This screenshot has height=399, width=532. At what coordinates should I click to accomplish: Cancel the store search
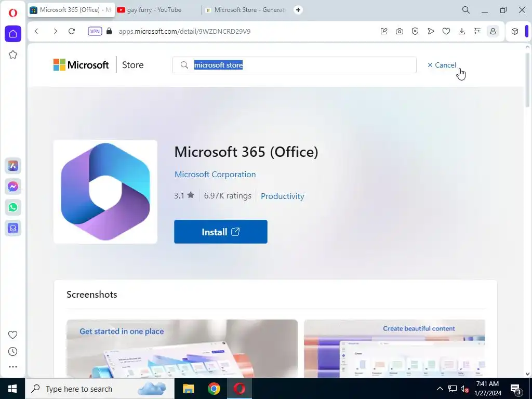point(442,65)
